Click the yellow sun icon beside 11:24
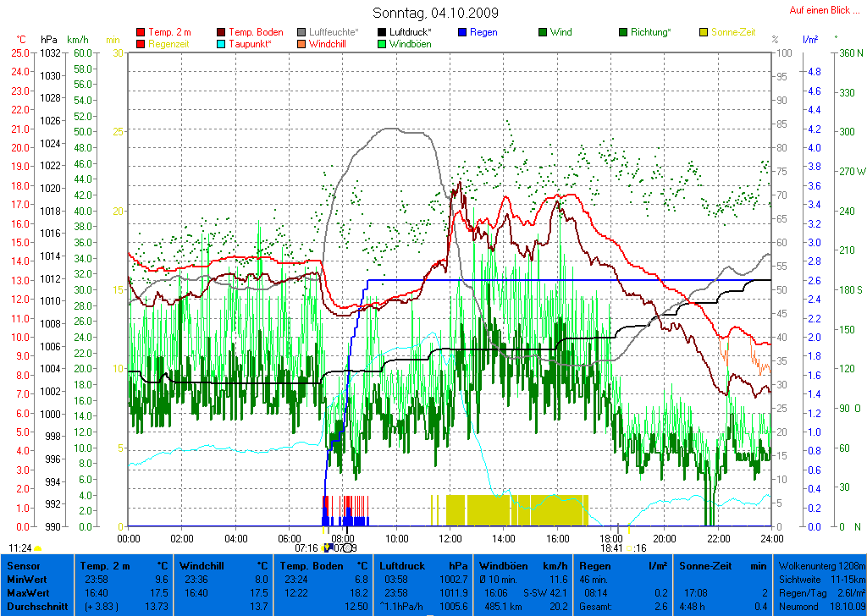867x616 pixels. (x=37, y=548)
